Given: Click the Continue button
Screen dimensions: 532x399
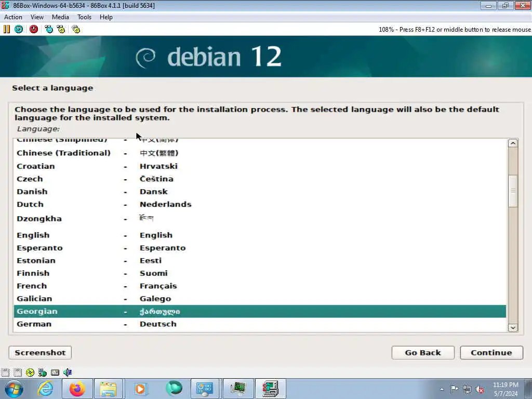Looking at the screenshot, I should [x=491, y=353].
